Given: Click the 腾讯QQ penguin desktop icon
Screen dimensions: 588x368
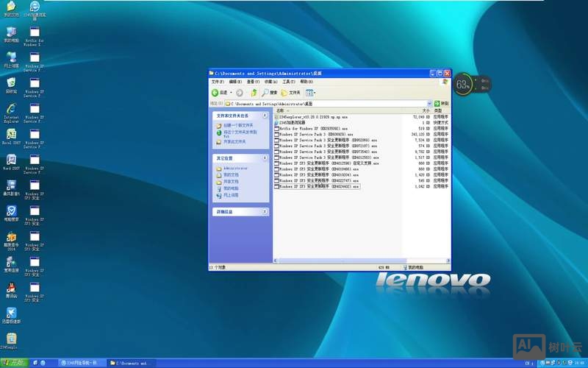Looking at the screenshot, I should pyautogui.click(x=11, y=288).
